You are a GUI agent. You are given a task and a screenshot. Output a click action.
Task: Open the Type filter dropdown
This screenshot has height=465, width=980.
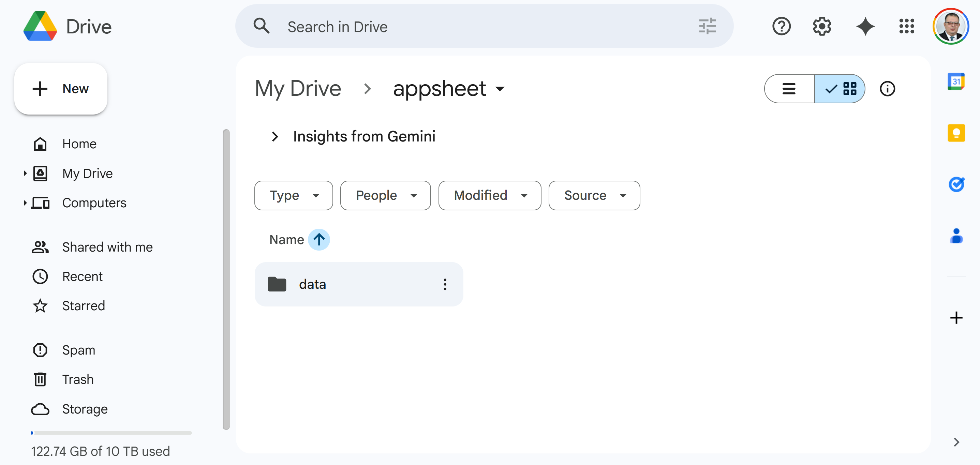click(293, 195)
